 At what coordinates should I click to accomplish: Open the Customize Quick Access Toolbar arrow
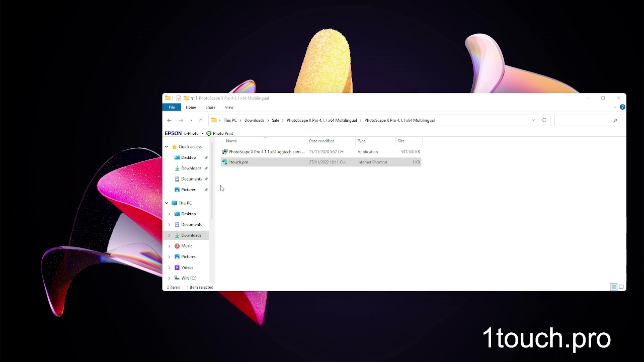192,98
